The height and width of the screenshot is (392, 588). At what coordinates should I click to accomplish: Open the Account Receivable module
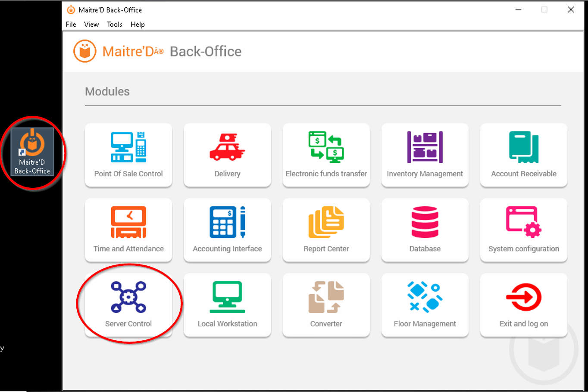(524, 155)
